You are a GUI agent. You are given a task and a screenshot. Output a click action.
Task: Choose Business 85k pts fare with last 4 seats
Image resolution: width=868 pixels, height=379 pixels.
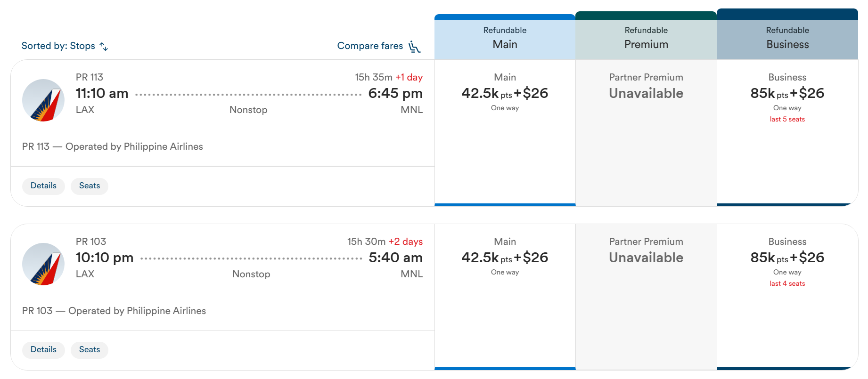tap(787, 297)
